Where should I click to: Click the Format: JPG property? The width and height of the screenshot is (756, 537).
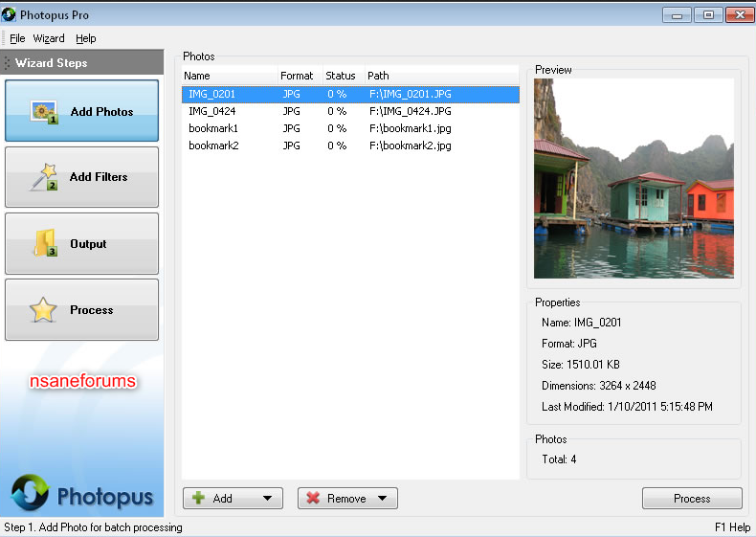[569, 344]
